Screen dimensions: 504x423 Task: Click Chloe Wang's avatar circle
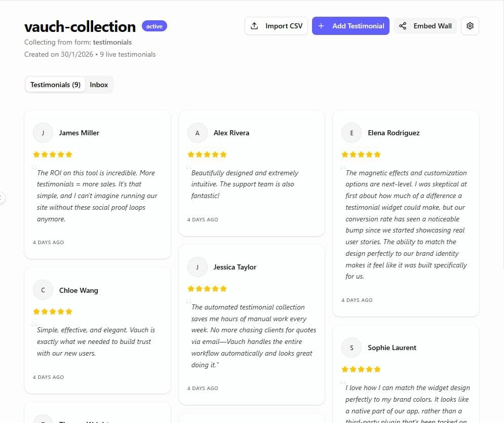pos(43,290)
